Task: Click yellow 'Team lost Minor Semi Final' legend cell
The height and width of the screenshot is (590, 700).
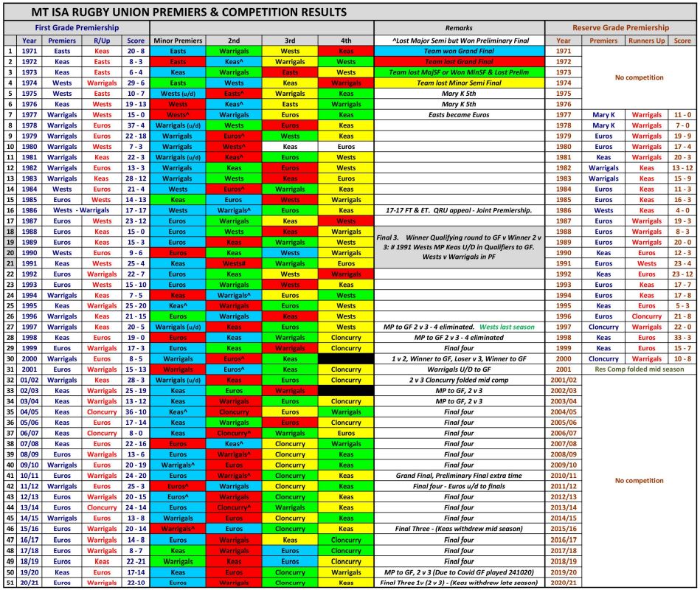Action: click(458, 83)
